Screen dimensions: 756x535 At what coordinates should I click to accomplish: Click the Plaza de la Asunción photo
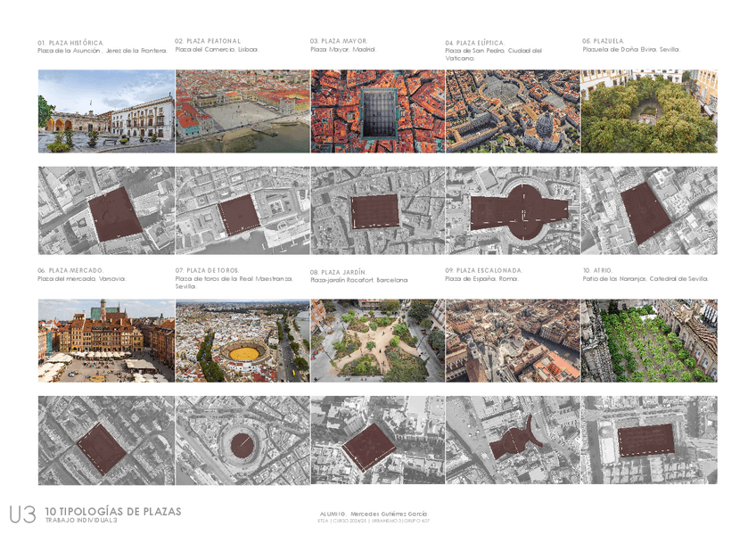pos(106,111)
